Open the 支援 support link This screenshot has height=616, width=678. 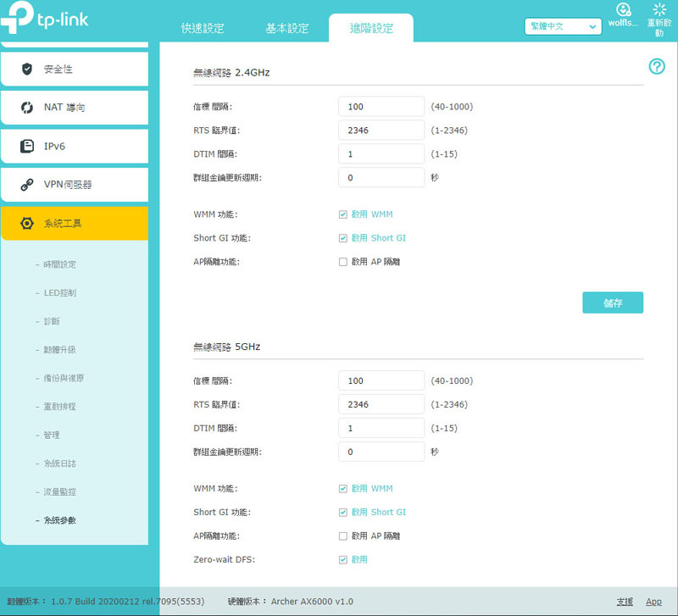tap(625, 602)
